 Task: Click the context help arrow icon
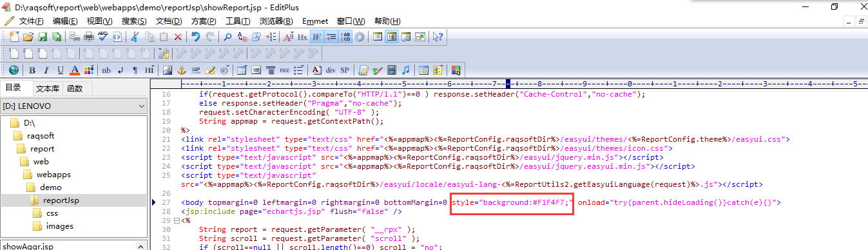[x=438, y=37]
